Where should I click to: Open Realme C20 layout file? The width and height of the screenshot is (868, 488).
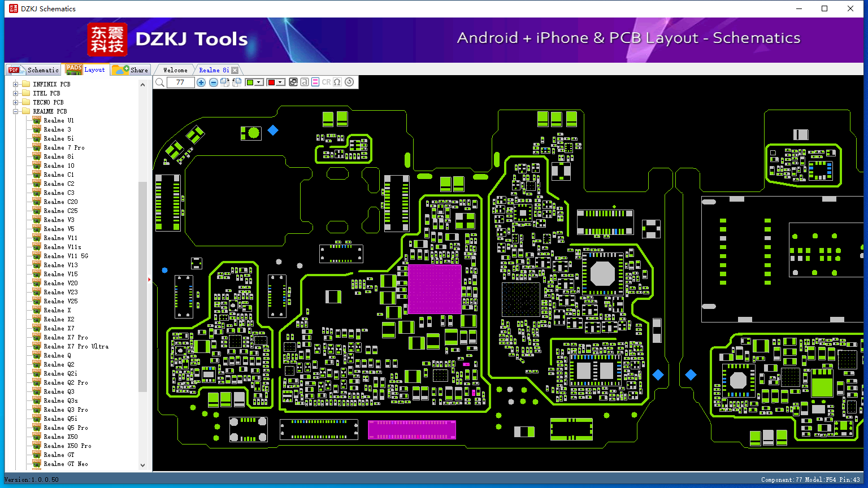pos(60,202)
